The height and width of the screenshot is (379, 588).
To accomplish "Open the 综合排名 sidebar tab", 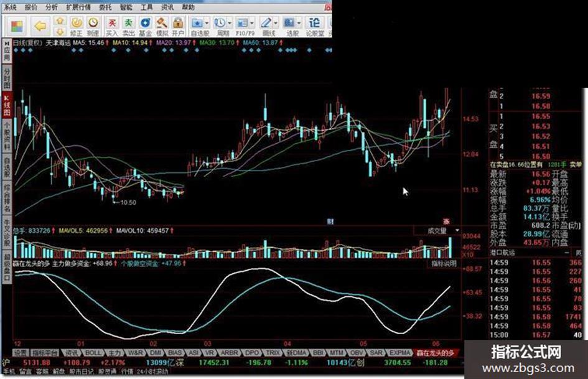I will 7,198.
